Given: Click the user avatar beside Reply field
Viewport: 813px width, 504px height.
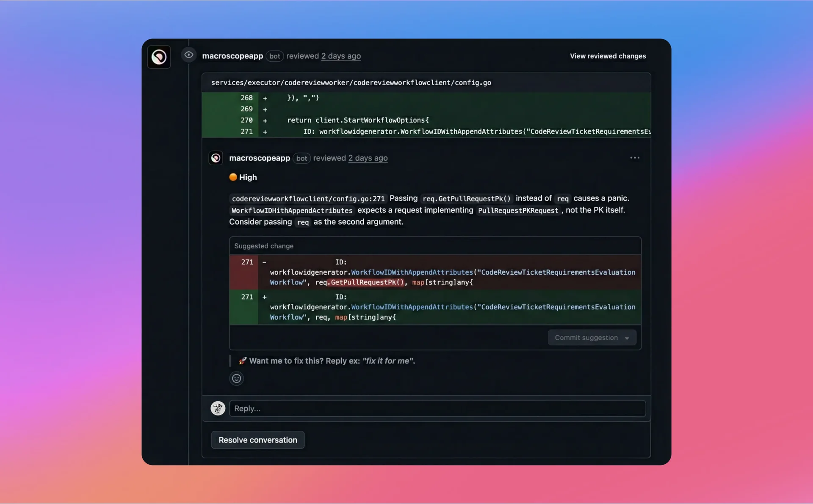Looking at the screenshot, I should click(x=218, y=408).
